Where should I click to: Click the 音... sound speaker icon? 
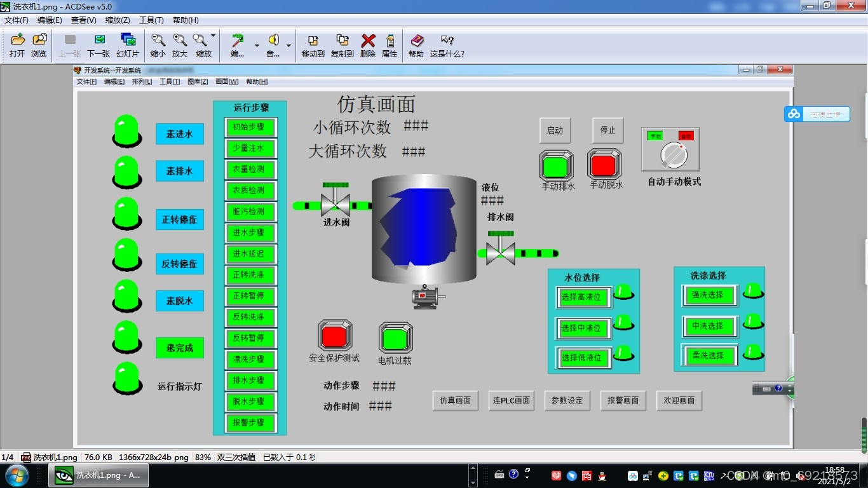pos(273,40)
